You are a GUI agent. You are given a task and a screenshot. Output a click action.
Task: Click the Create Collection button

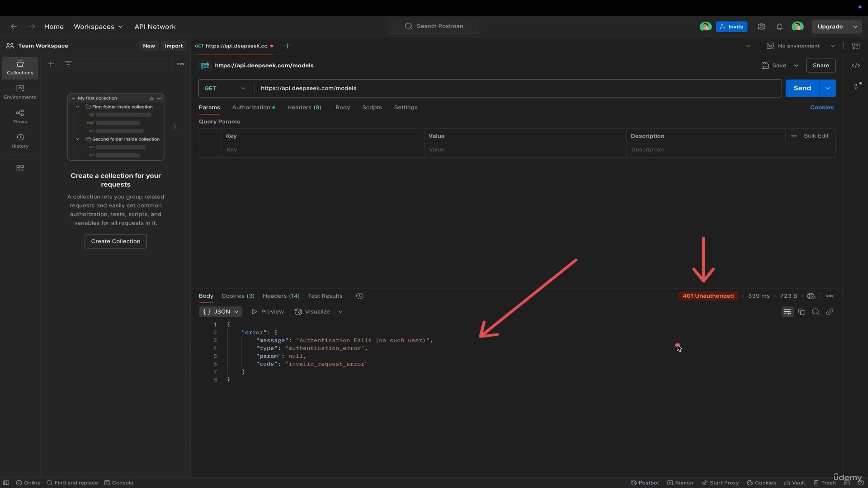pyautogui.click(x=116, y=241)
